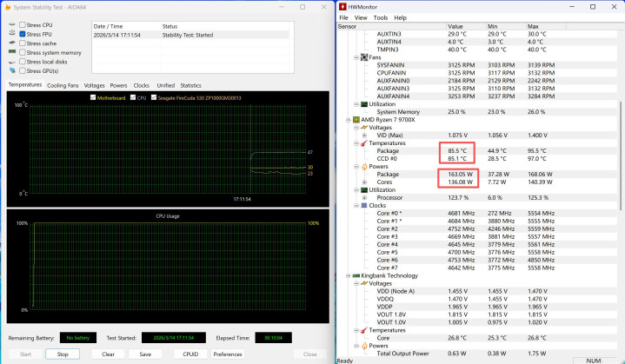Click the Temperatures thermometer icon under AMD Ryzen

363,142
